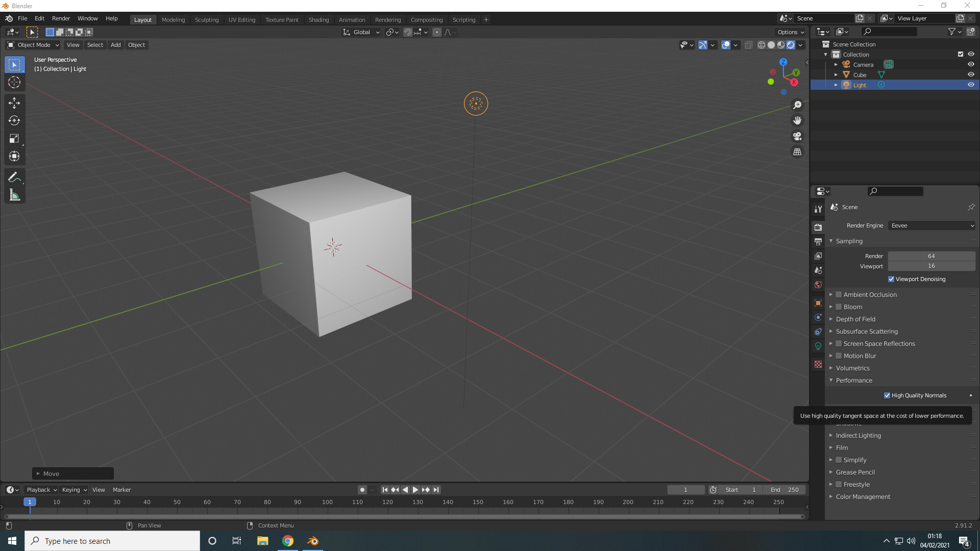Enable the Bloom checkbox
This screenshot has width=980, height=551.
coord(839,307)
